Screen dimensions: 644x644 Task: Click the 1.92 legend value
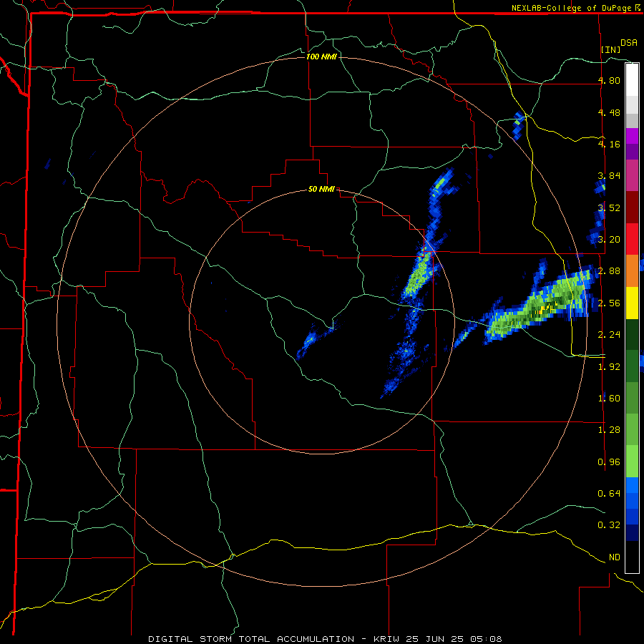tap(609, 367)
